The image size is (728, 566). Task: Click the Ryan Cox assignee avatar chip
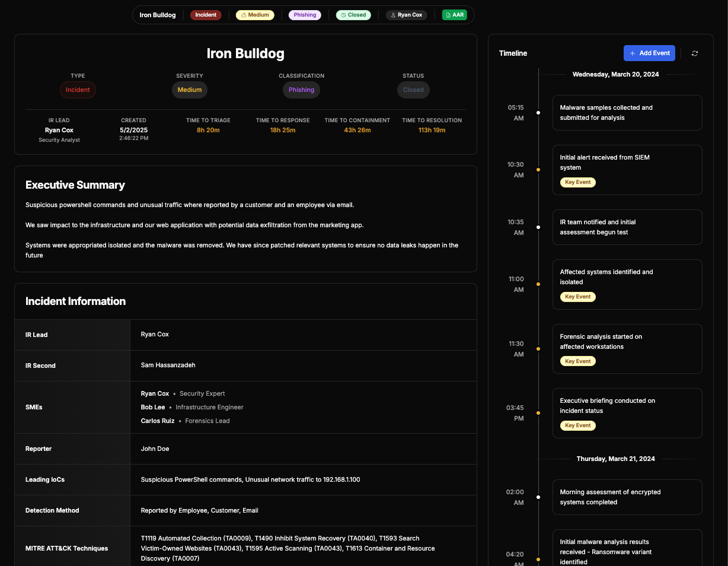point(406,15)
